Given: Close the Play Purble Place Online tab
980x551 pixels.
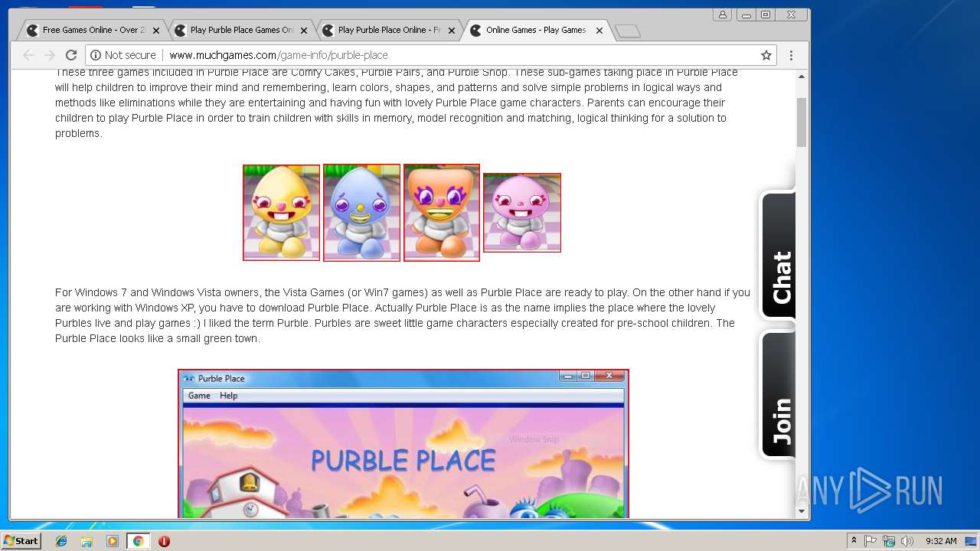Looking at the screenshot, I should 452,31.
